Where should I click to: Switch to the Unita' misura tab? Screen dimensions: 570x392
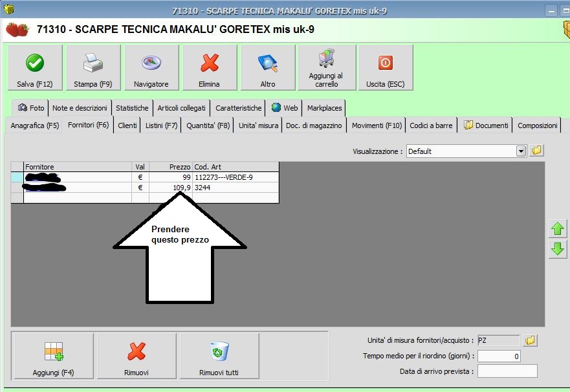(258, 125)
